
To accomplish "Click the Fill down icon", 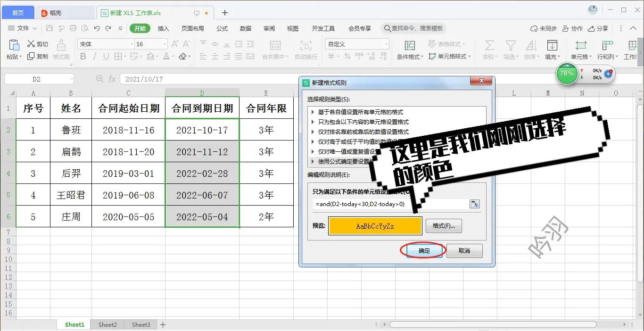I will pyautogui.click(x=552, y=45).
